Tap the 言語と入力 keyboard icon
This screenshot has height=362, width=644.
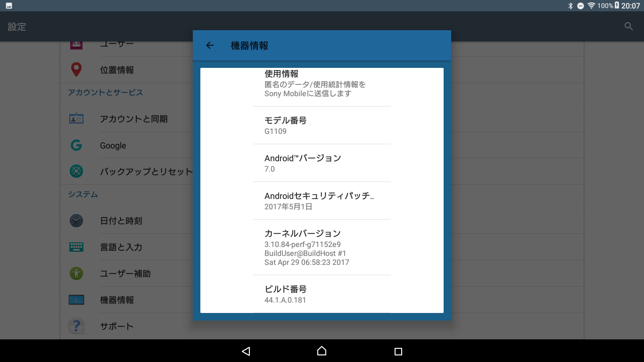click(x=76, y=247)
